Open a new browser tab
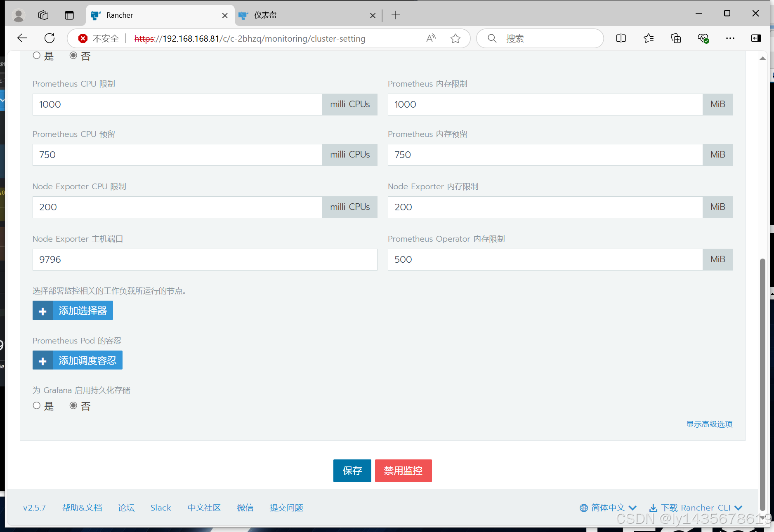 coord(396,15)
